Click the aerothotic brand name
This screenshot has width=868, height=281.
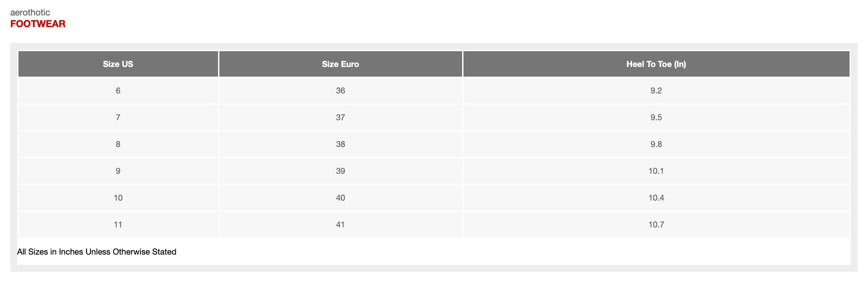[30, 13]
